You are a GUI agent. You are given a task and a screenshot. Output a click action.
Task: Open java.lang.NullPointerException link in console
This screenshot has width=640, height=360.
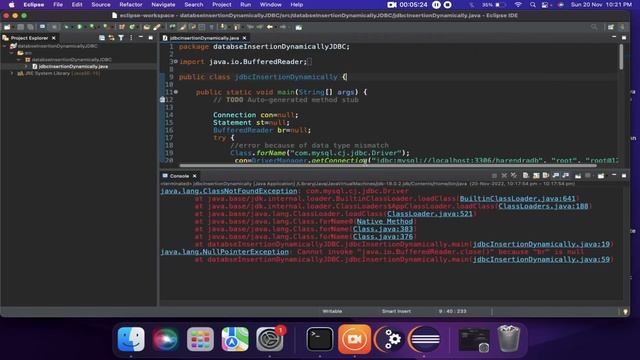pos(224,252)
